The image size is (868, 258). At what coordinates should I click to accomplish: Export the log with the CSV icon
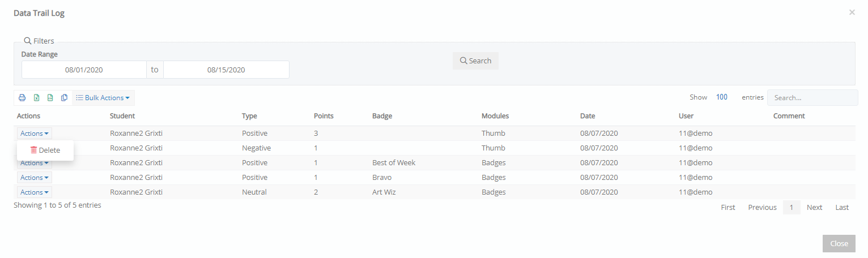(x=50, y=98)
